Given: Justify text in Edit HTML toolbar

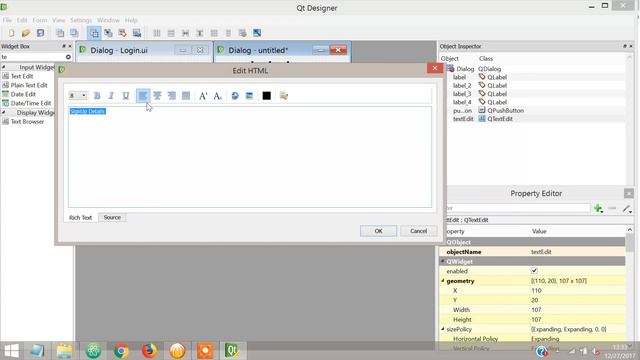Looking at the screenshot, I should (186, 96).
